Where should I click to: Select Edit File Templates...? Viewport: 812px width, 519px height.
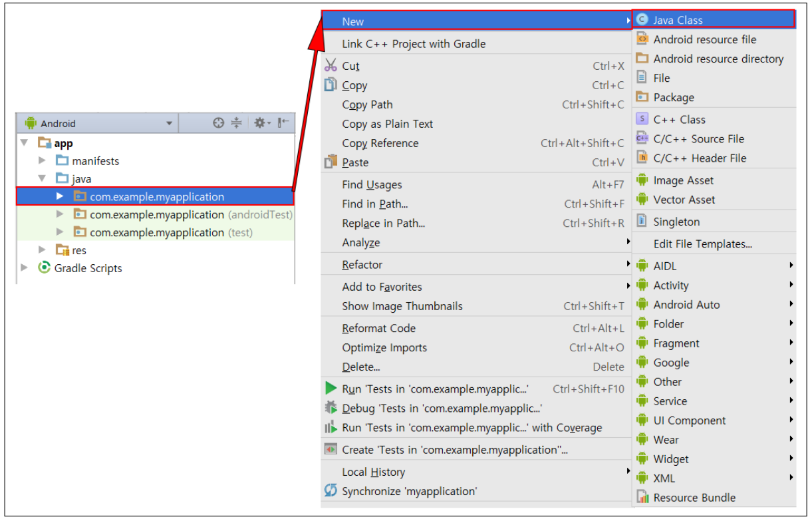click(x=714, y=244)
